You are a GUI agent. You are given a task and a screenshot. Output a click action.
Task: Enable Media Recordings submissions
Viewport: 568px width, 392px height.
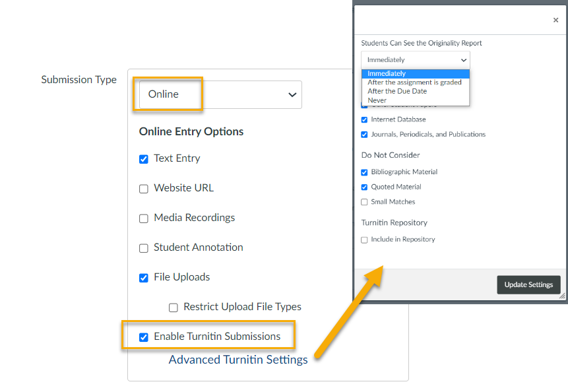coord(144,218)
